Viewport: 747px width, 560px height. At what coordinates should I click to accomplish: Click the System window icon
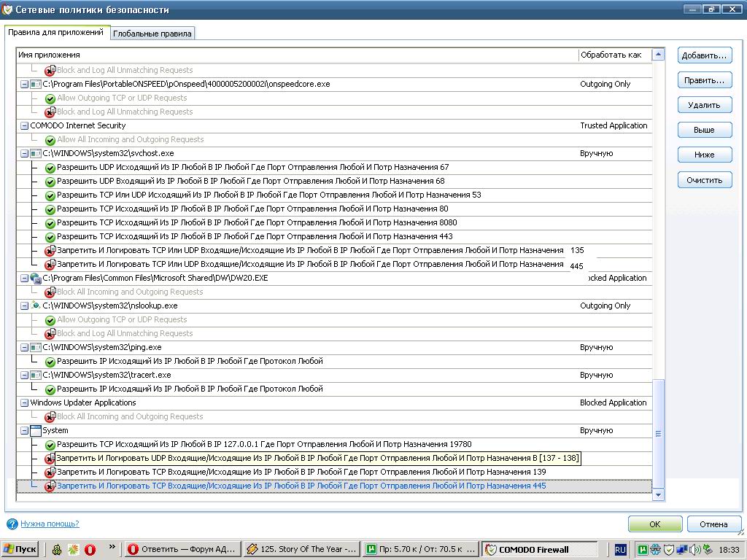(36, 430)
